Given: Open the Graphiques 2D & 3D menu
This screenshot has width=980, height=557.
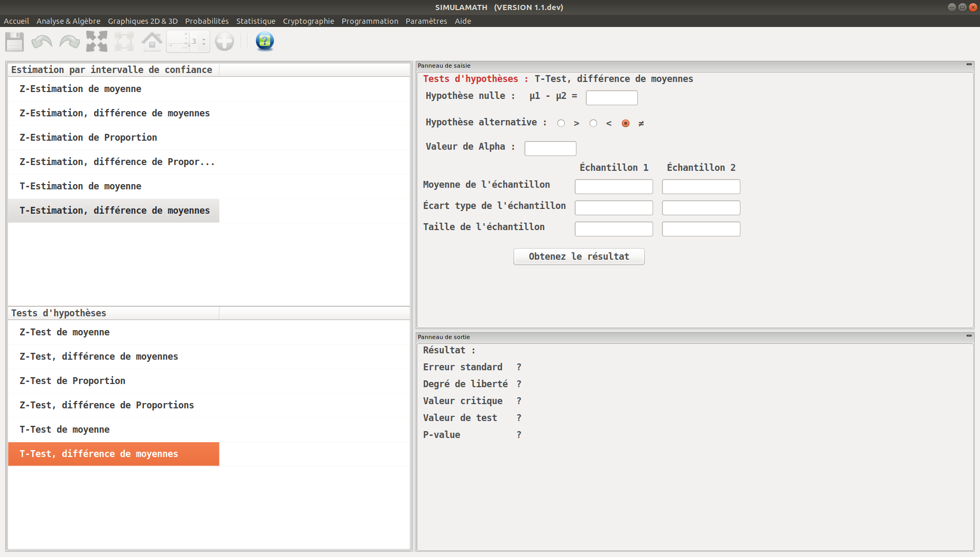Looking at the screenshot, I should [143, 21].
